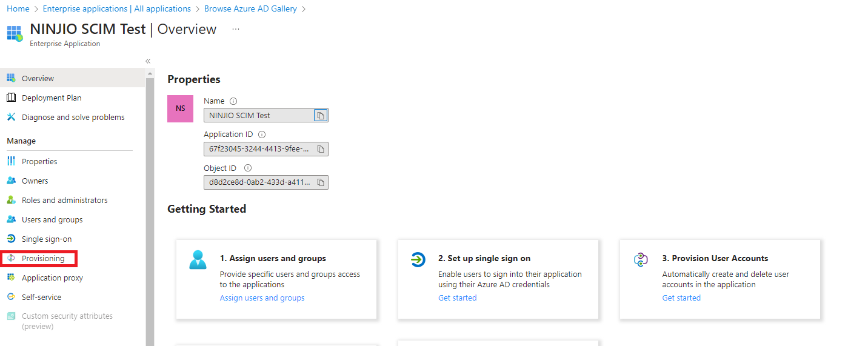Copy the Application ID value
Image resolution: width=868 pixels, height=346 pixels.
click(x=321, y=149)
